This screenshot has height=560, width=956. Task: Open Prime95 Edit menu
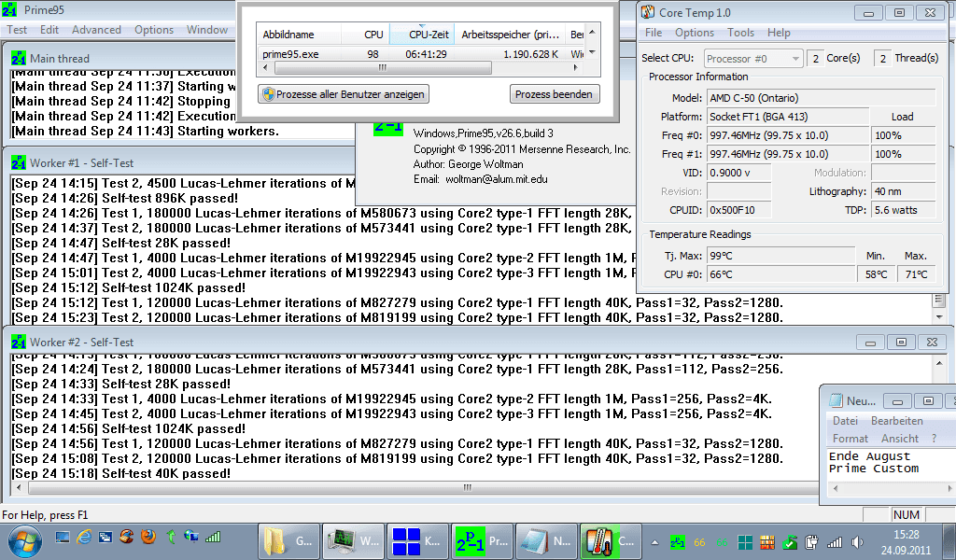pos(49,29)
